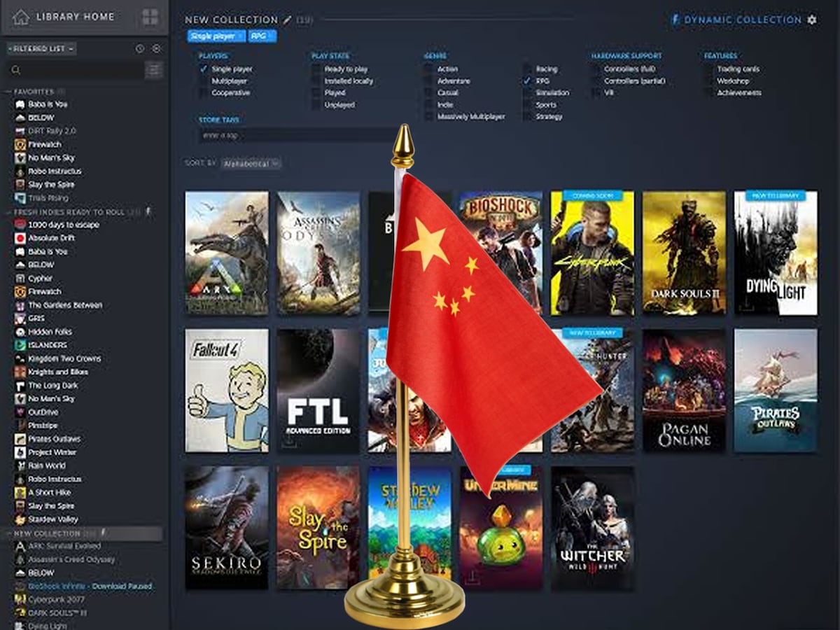
Task: Click The Gardens Between icon
Action: (20, 305)
